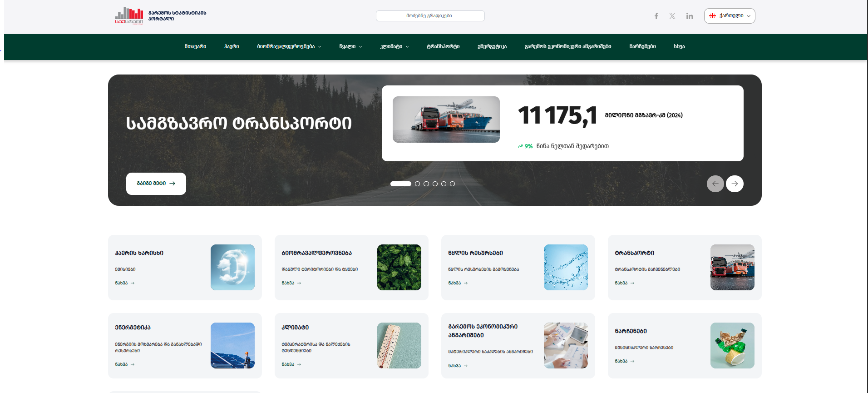
Task: Go to previous slide with left arrow
Action: 715,184
